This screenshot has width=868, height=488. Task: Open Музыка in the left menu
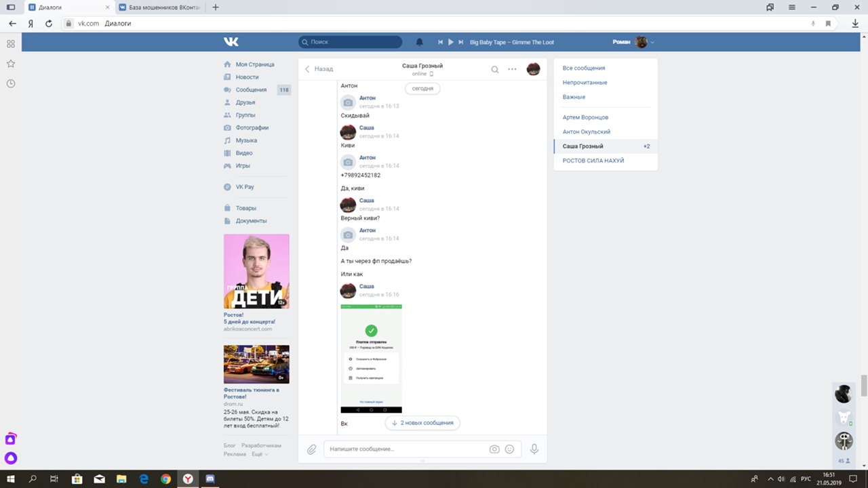[x=246, y=140]
